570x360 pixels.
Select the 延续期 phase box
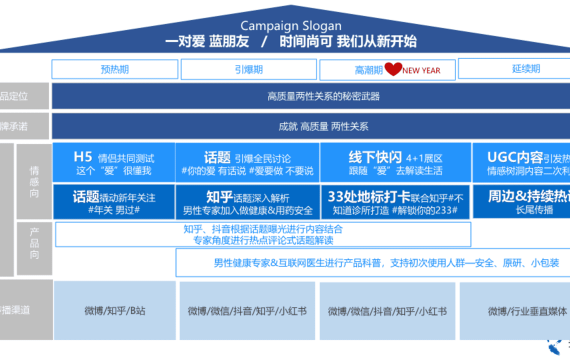tap(514, 68)
